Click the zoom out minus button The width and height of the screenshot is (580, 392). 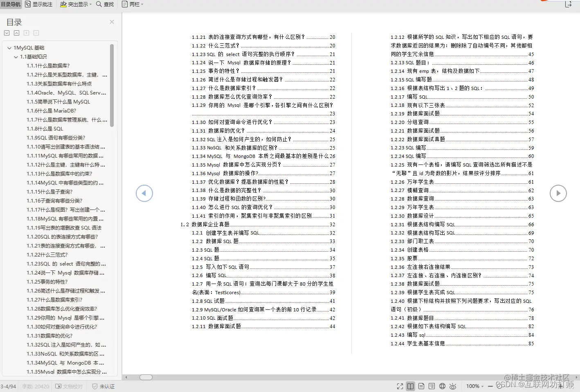point(490,386)
